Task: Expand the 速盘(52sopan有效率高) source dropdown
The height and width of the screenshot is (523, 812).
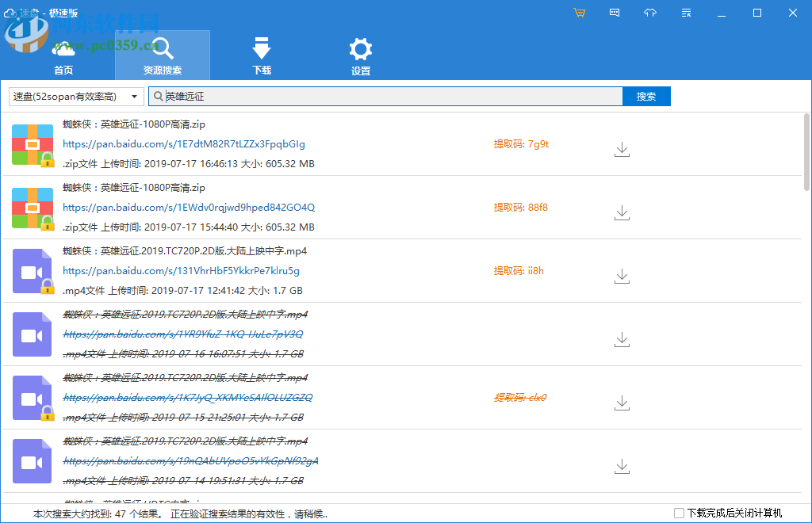Action: pos(76,97)
